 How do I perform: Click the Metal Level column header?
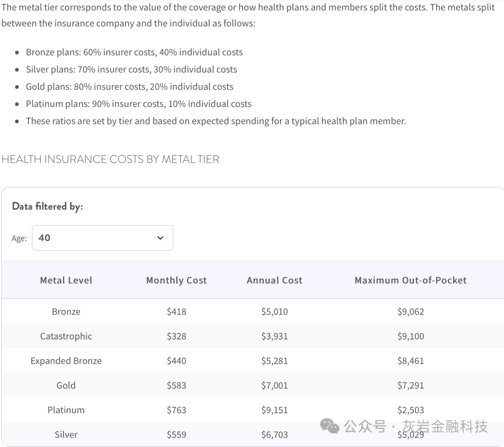[x=66, y=280]
